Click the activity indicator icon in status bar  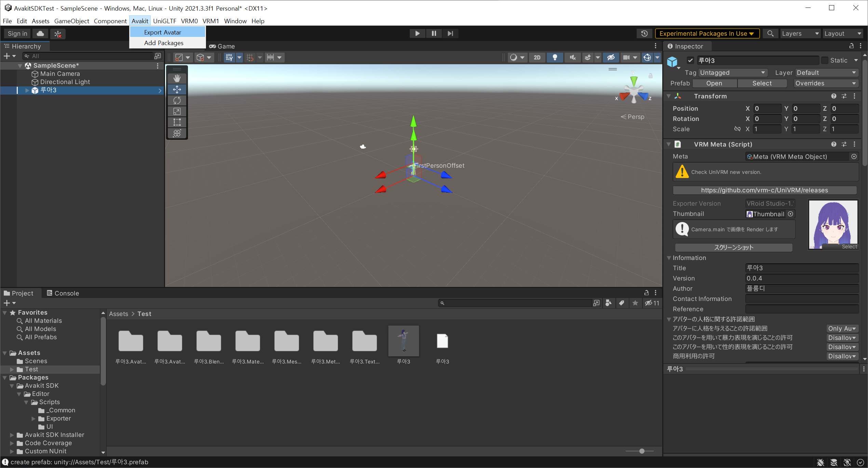860,463
